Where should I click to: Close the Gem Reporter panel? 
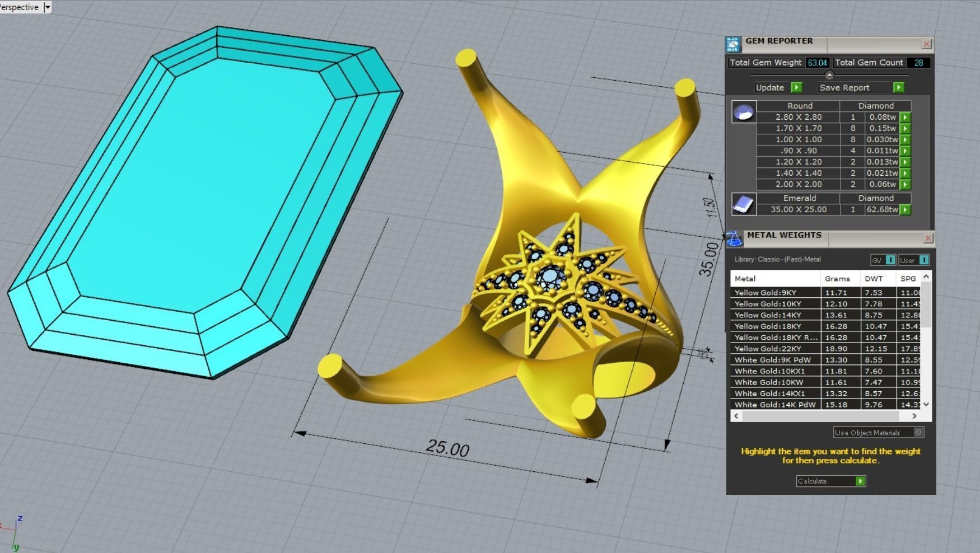click(x=926, y=44)
